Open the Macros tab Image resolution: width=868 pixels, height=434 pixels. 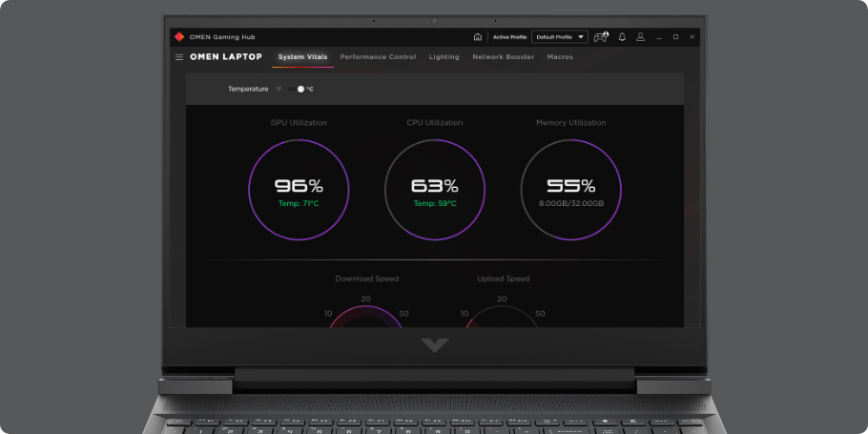click(x=560, y=57)
